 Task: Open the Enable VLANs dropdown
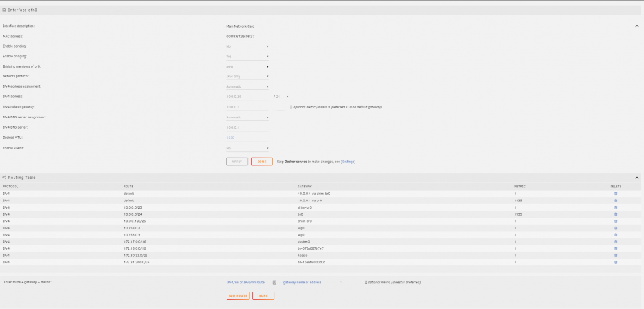(x=247, y=148)
